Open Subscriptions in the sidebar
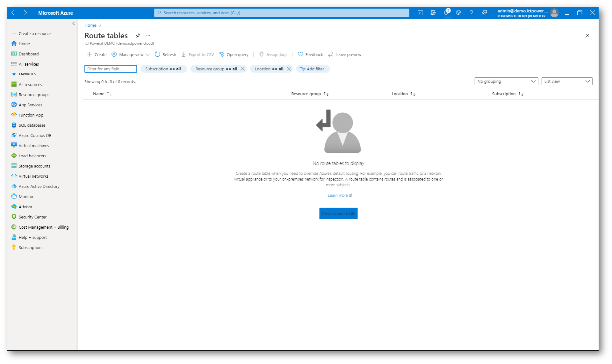612x364 pixels. [27, 247]
